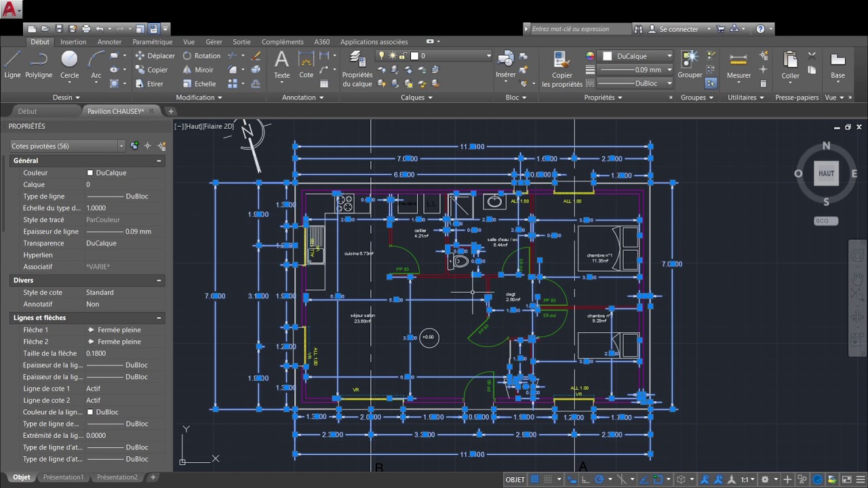Select the Echelle (scale) tool
The width and height of the screenshot is (868, 488).
199,84
